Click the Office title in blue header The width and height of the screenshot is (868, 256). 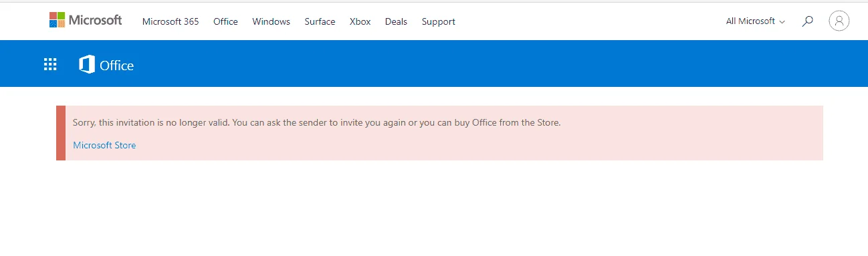117,66
